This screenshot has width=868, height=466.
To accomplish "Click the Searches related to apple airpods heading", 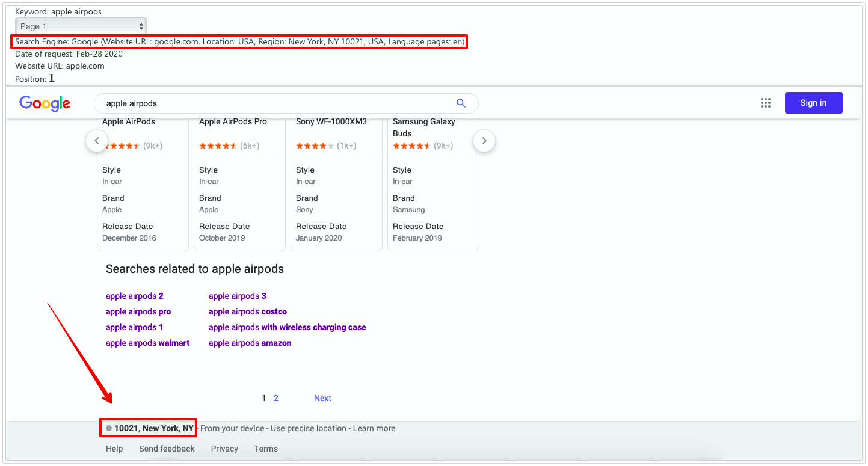I will (x=195, y=269).
